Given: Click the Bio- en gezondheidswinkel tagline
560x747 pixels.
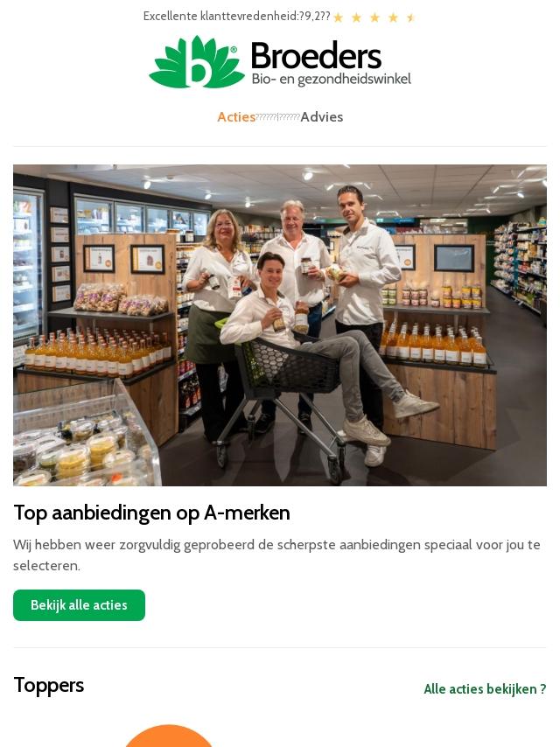Looking at the screenshot, I should pos(332,79).
